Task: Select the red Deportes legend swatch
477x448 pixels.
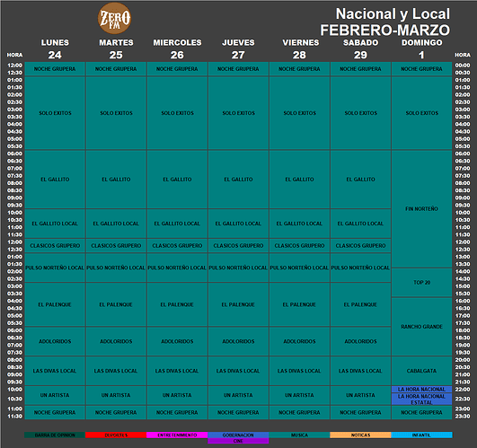Action: tap(116, 435)
